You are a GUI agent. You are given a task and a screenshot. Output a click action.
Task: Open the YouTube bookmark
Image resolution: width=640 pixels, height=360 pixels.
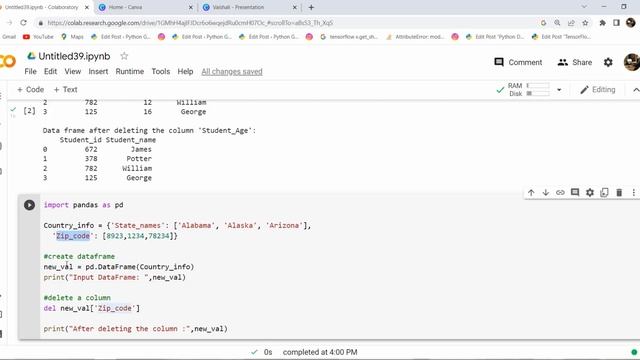pos(38,37)
